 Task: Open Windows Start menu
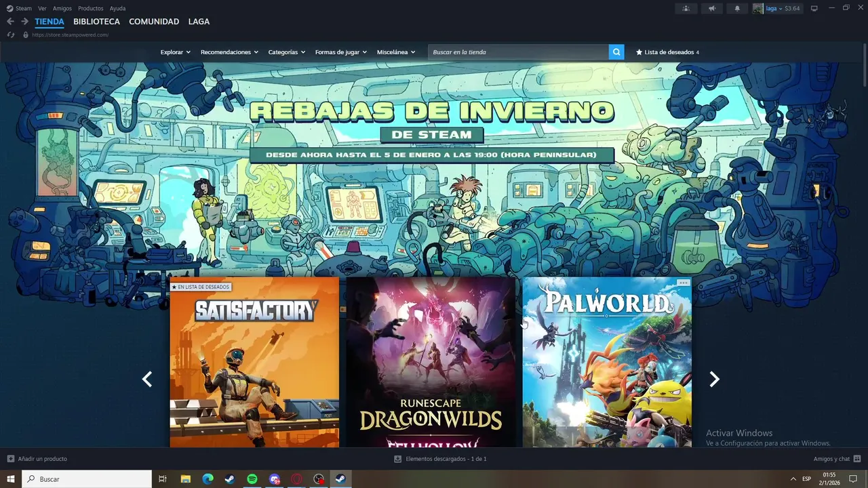pyautogui.click(x=11, y=479)
